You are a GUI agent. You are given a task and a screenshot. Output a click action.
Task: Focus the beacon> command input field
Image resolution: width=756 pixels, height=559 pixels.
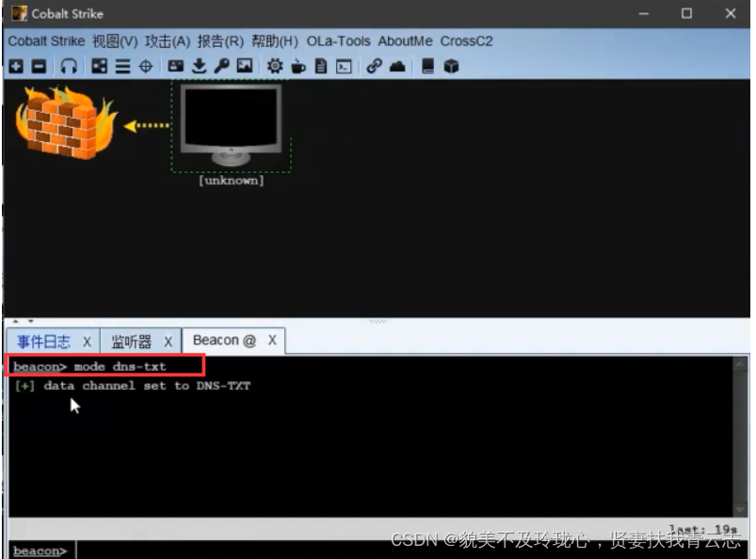410,551
